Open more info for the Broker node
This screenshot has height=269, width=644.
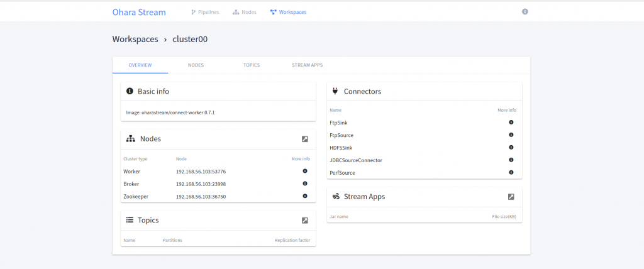[x=305, y=184]
